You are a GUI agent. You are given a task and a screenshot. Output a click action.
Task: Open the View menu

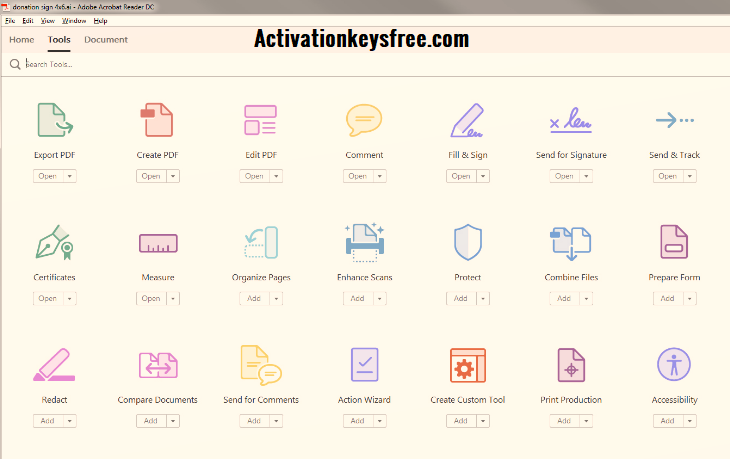click(47, 21)
